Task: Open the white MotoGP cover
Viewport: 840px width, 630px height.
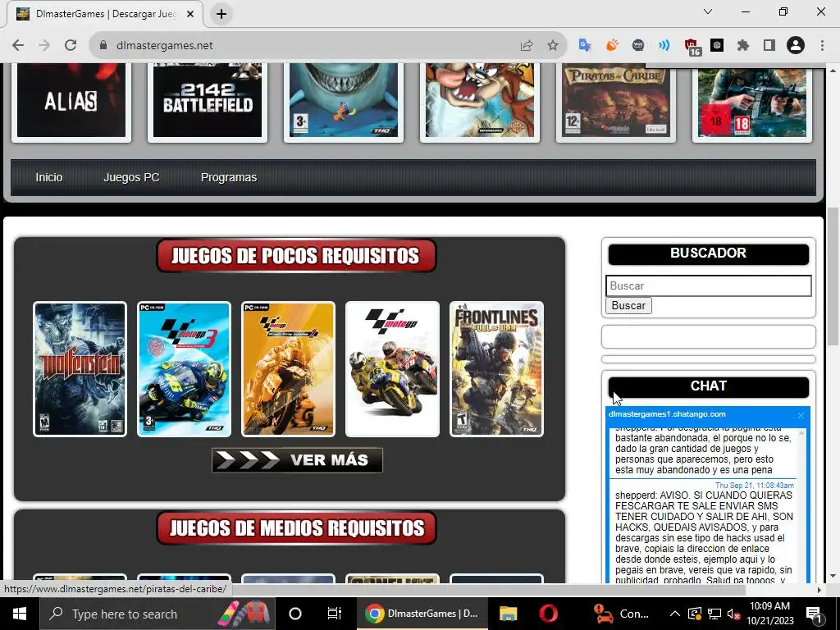Action: pos(393,369)
